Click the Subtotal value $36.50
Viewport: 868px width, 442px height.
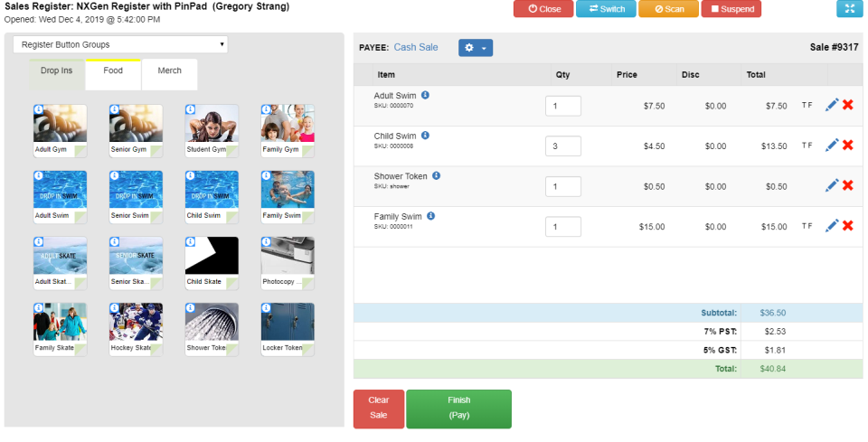[773, 313]
